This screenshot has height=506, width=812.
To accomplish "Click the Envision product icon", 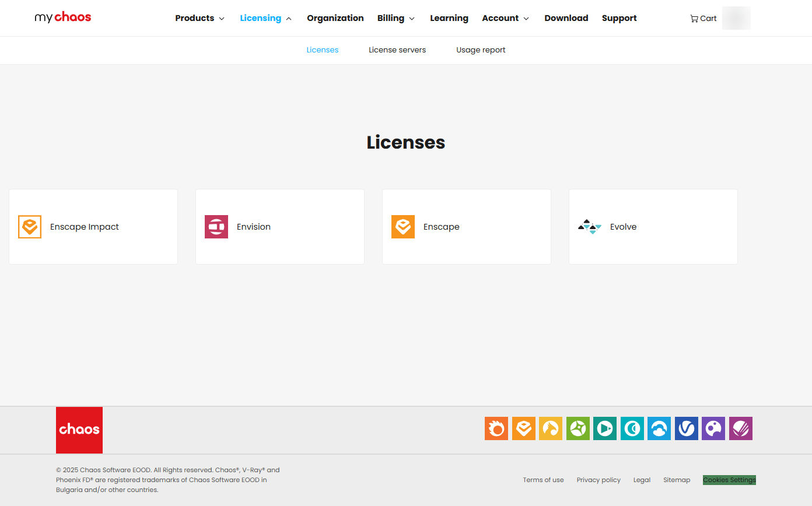I will (x=216, y=227).
